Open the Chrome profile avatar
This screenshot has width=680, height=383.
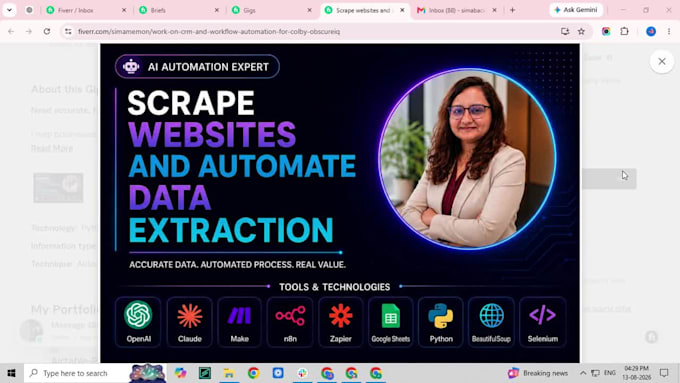[651, 31]
